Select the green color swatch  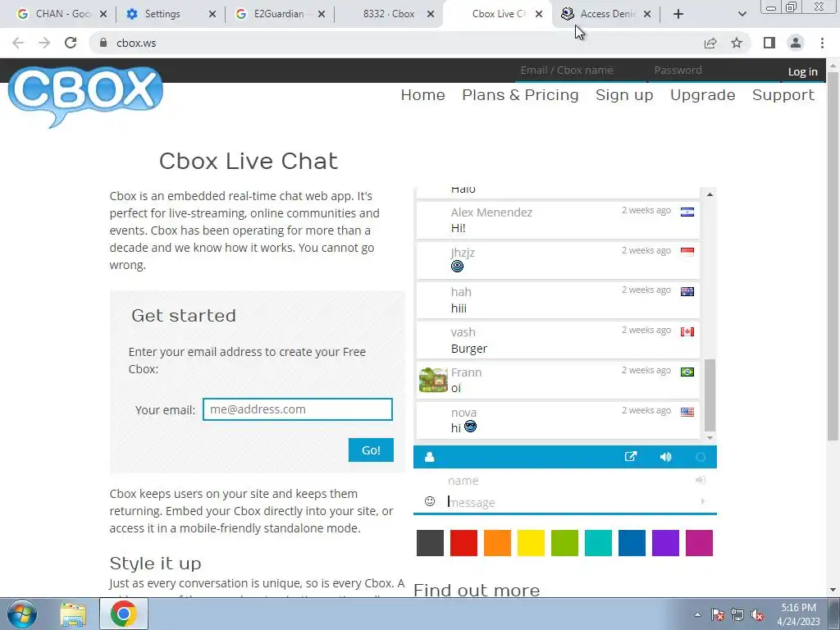point(564,543)
